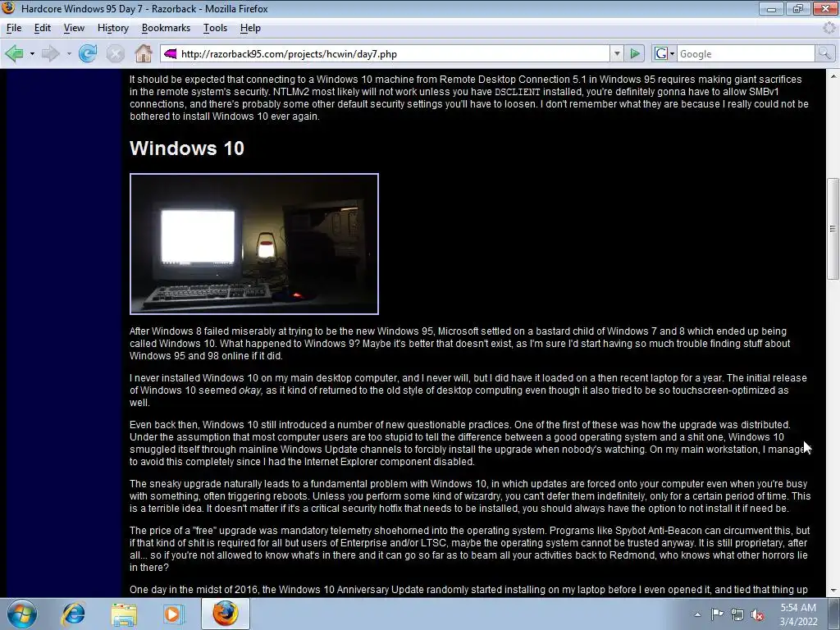The image size is (840, 630).
Task: Go back with the green Back arrow
Action: point(15,53)
